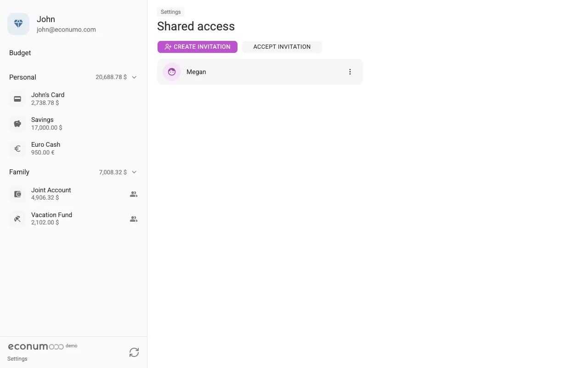Click the 4,906.32 $ joint balance
The image size is (588, 368).
pos(45,198)
